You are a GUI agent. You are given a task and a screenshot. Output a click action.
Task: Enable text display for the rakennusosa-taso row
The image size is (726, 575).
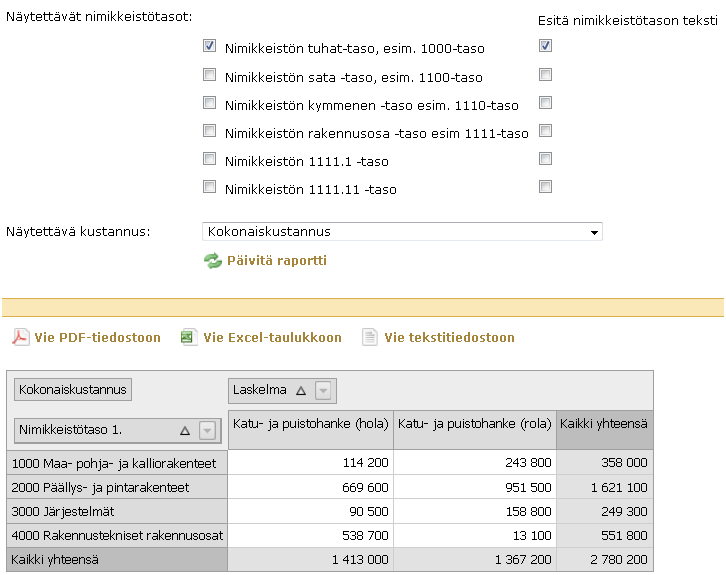click(x=545, y=131)
